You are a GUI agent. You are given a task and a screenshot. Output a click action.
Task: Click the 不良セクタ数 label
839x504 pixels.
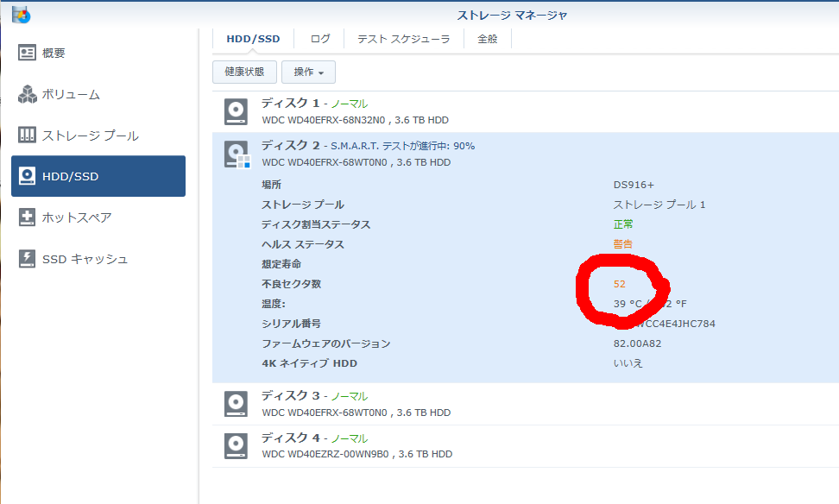pos(292,284)
